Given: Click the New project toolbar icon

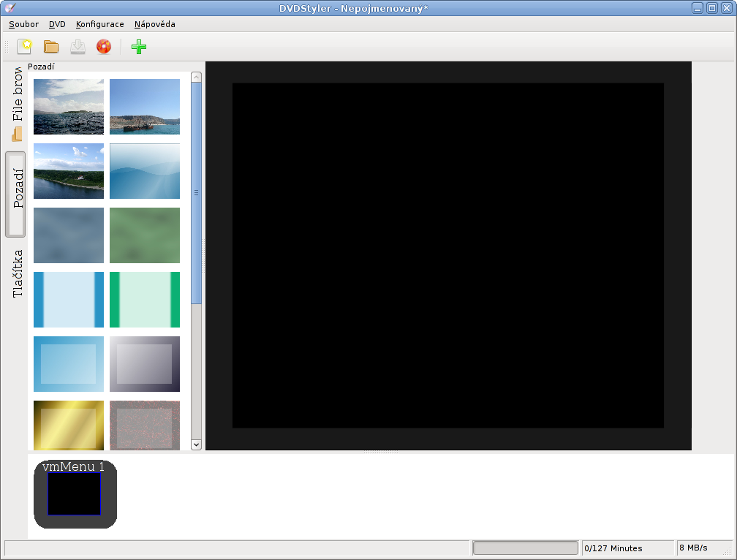Looking at the screenshot, I should point(25,47).
